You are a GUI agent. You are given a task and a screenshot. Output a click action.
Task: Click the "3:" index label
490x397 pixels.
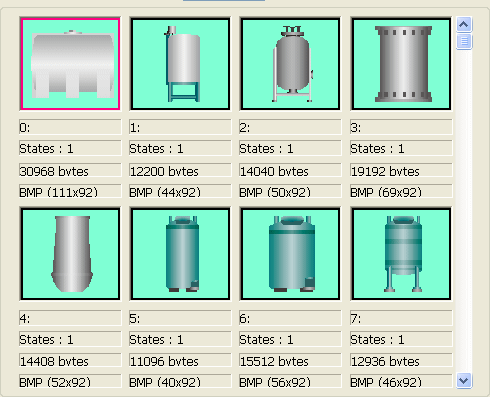tap(401, 127)
